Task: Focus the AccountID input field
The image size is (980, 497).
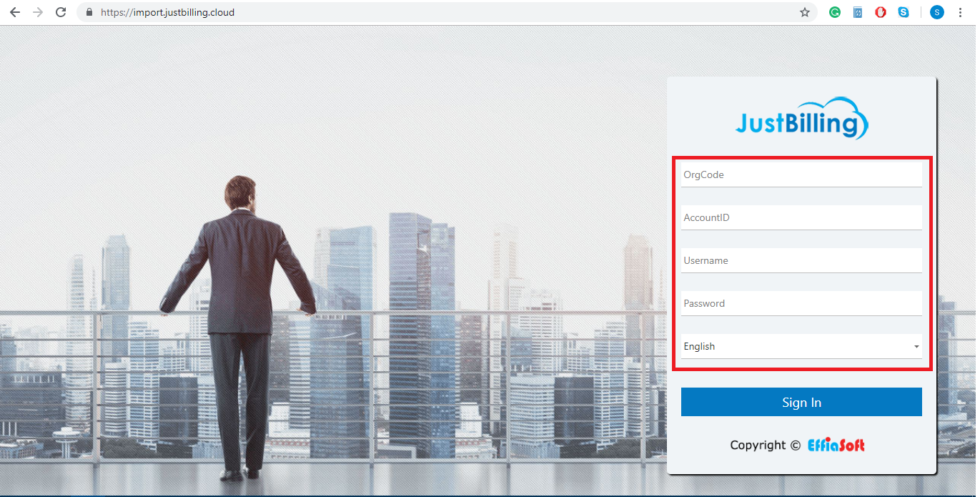Action: click(x=801, y=218)
